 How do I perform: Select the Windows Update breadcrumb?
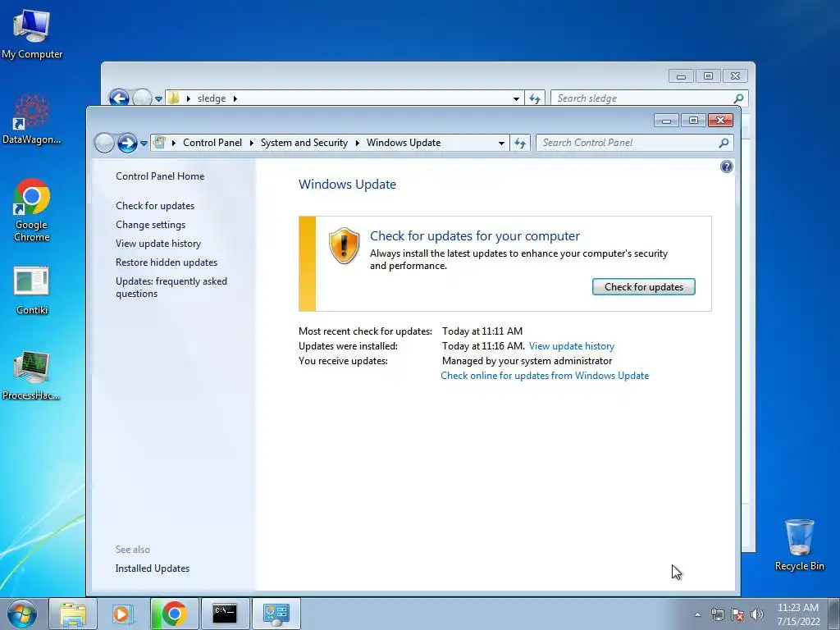point(404,143)
